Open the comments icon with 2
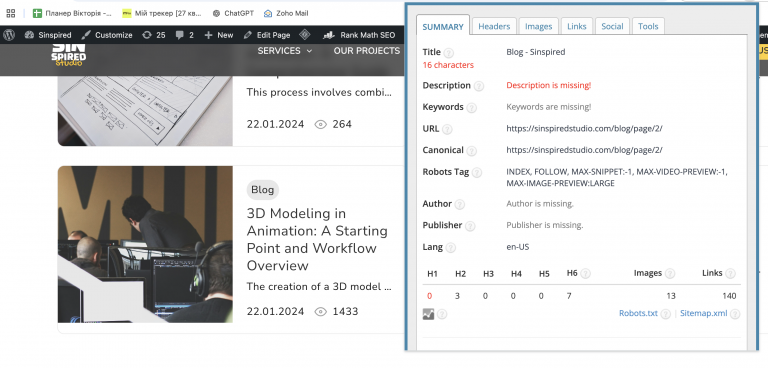Viewport: 768px width, 368px height. (185, 35)
